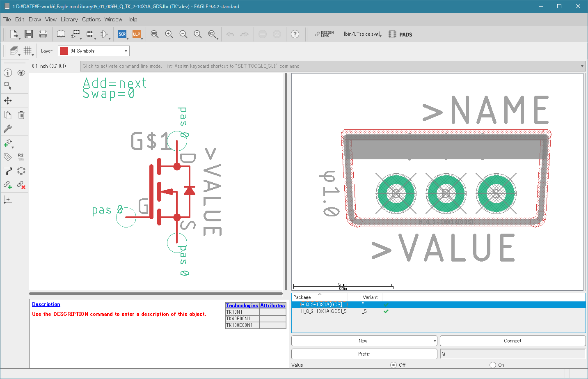Viewport: 588px width, 379px height.
Task: Open the Library menu
Action: click(69, 19)
